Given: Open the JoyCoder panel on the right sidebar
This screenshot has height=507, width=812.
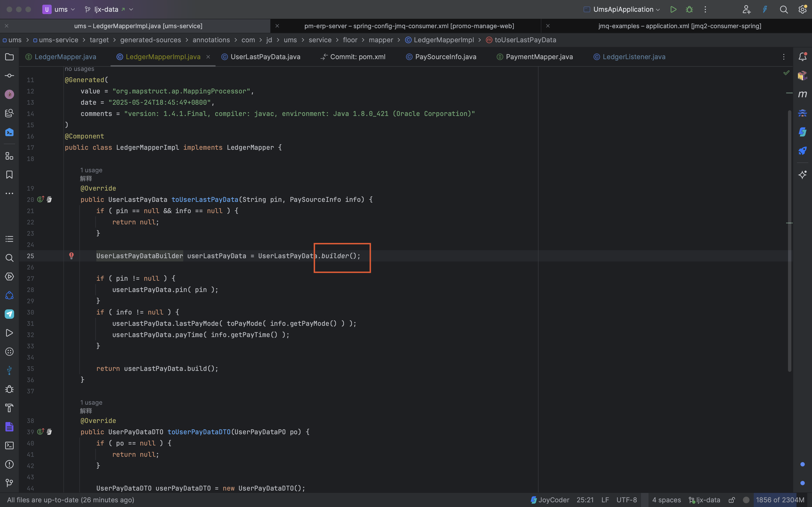Looking at the screenshot, I should click(803, 132).
